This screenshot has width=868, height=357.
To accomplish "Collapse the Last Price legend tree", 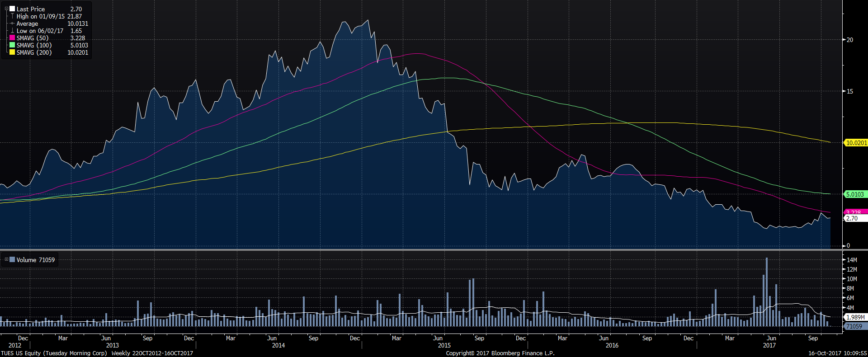I will (x=6, y=9).
